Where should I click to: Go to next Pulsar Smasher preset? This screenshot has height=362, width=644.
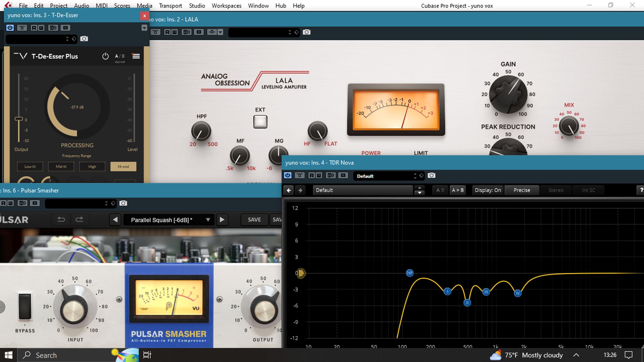222,220
